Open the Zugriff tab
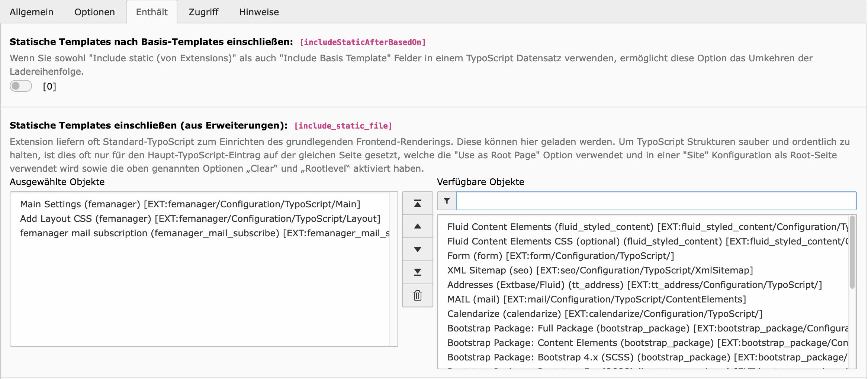This screenshot has width=868, height=379. [203, 12]
